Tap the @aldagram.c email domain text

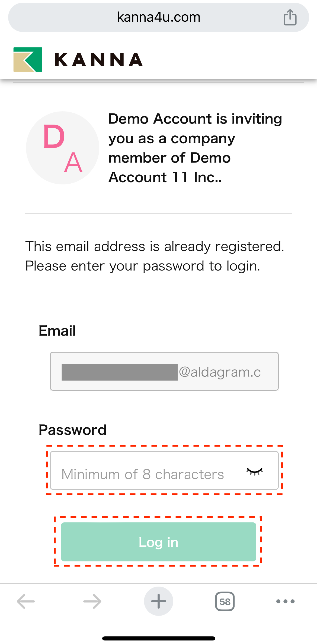[x=220, y=372]
